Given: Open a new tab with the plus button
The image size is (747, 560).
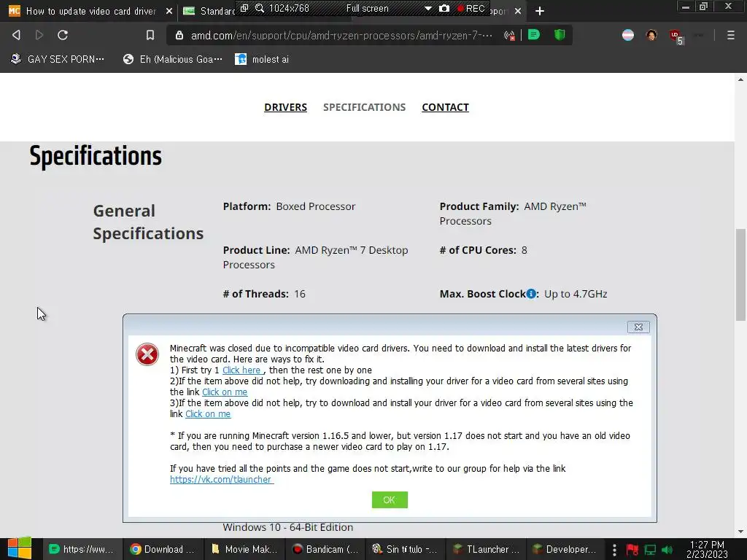Looking at the screenshot, I should click(x=539, y=11).
